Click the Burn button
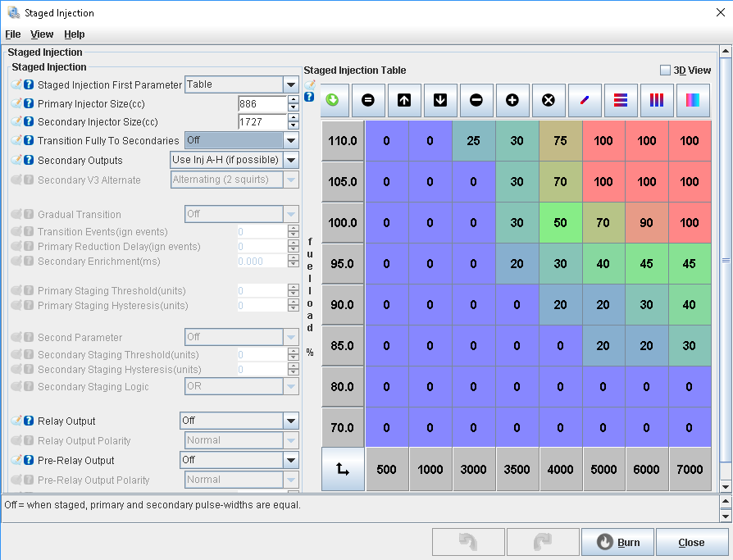 (x=617, y=542)
